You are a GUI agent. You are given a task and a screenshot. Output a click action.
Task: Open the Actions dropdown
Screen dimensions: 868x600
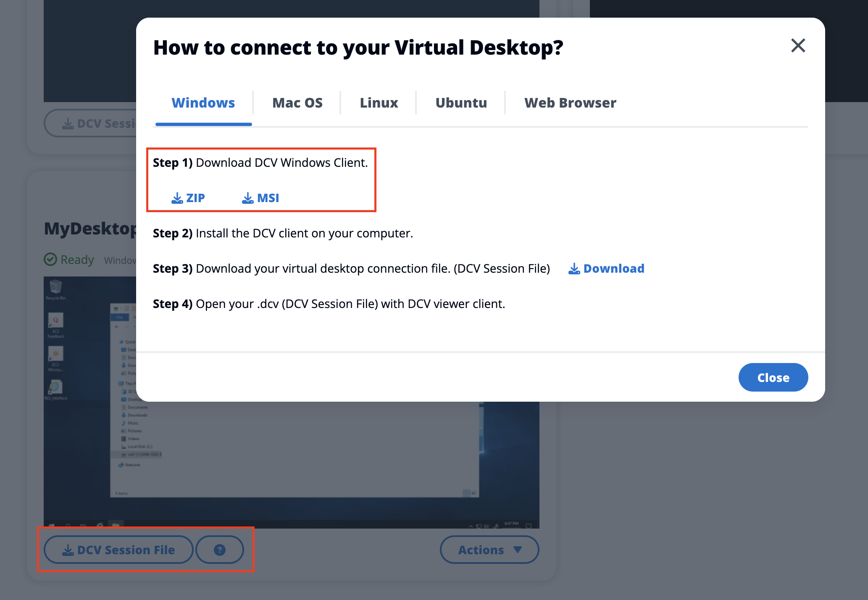click(x=489, y=550)
